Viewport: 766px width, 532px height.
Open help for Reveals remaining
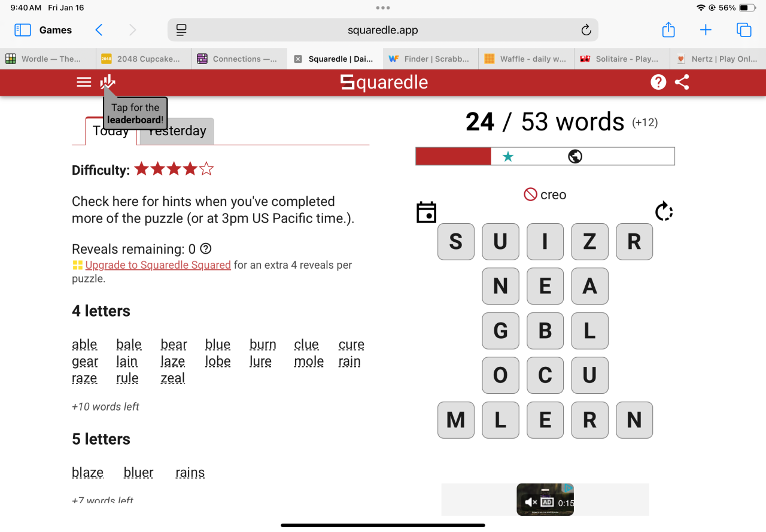[206, 248]
